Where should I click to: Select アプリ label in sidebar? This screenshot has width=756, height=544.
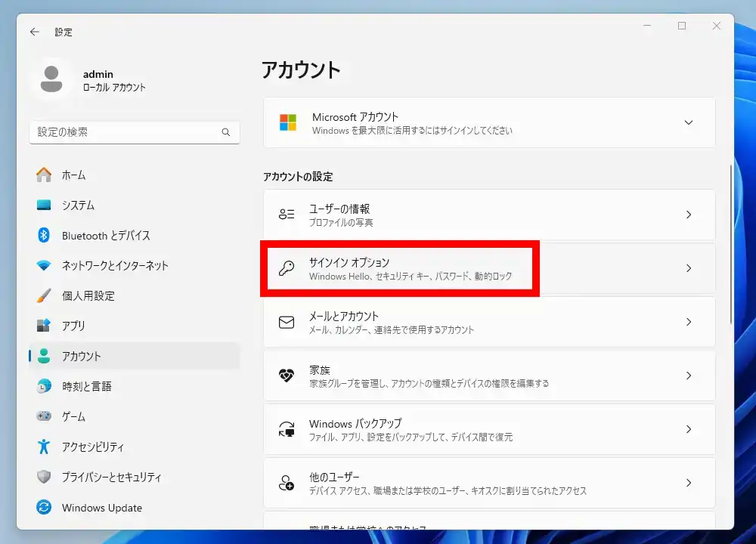click(x=73, y=326)
